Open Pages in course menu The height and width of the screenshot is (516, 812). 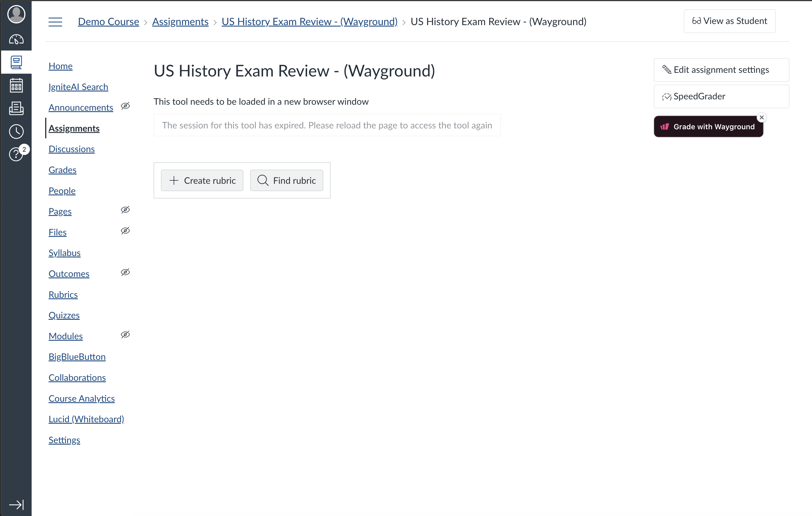pyautogui.click(x=60, y=212)
